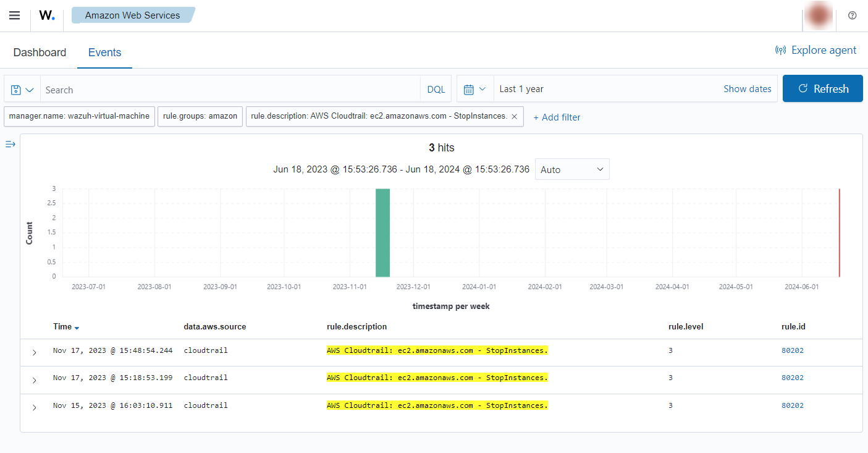Open the calendar quick date menu
This screenshot has width=868, height=453.
click(474, 89)
